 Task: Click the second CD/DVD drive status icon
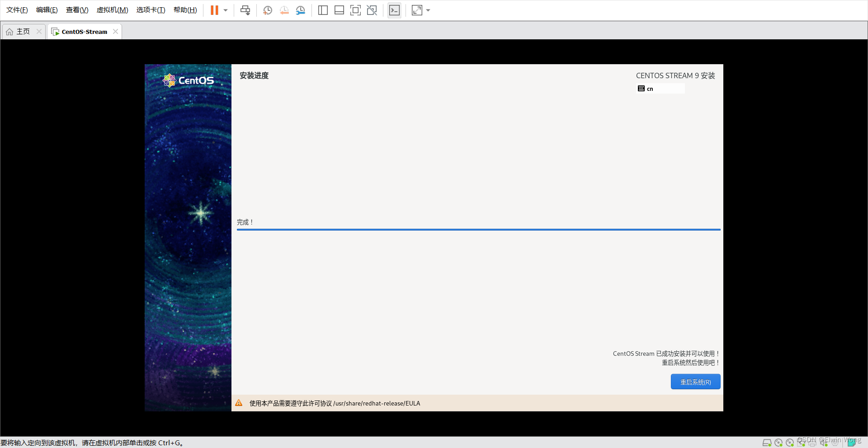[x=790, y=443]
